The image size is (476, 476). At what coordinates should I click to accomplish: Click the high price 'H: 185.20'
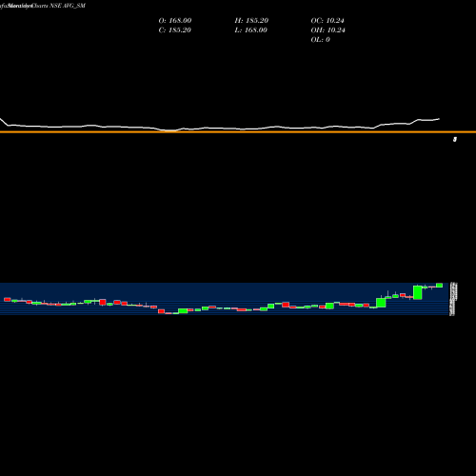point(251,21)
